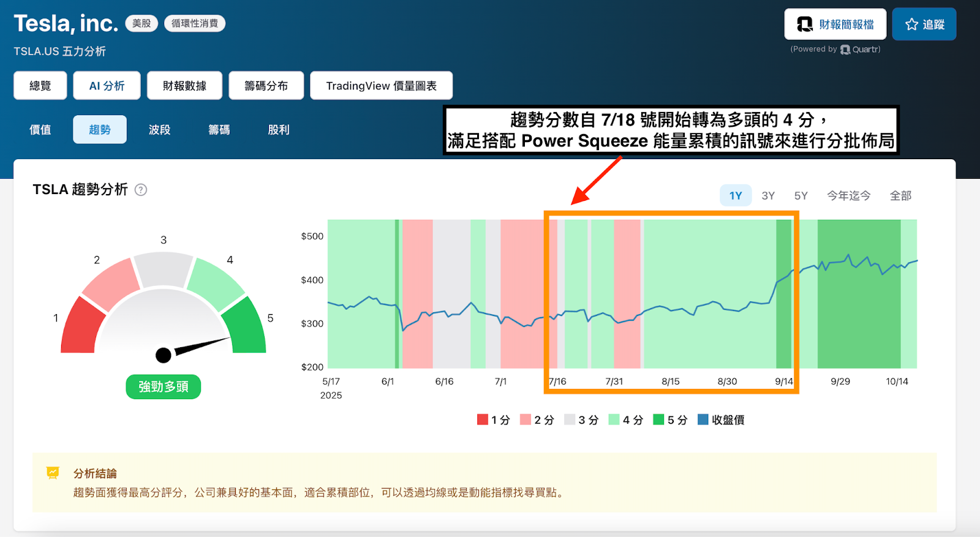Switch chart range to 3Y

point(768,196)
